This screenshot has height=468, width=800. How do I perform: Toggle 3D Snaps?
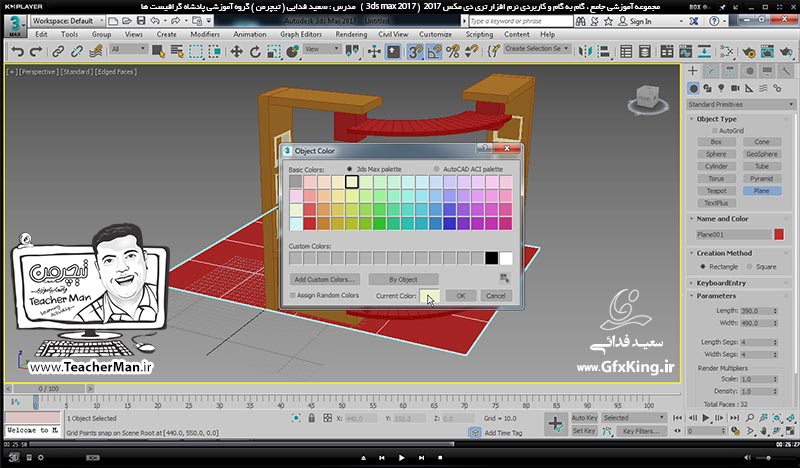click(x=415, y=52)
